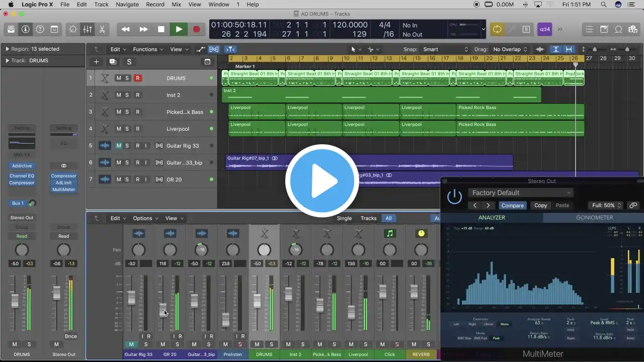Unmute the Guitar Rig 33 track header
This screenshot has width=644, height=362.
pyautogui.click(x=119, y=146)
